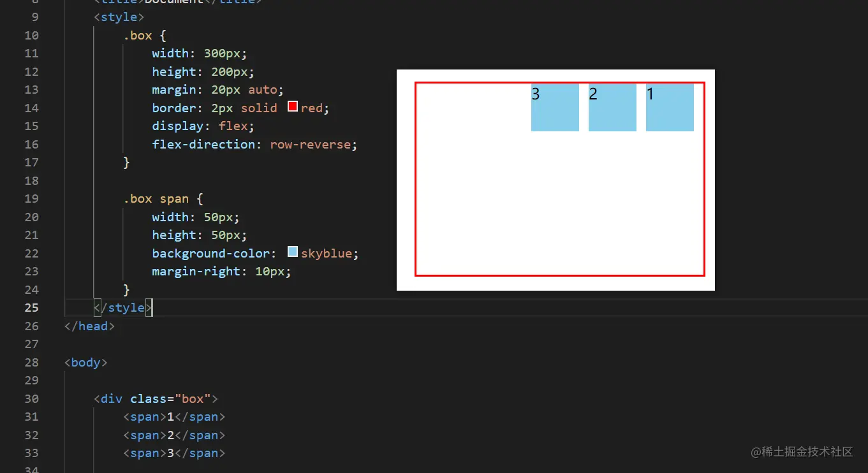Click line number 25 in the gutter
This screenshot has width=868, height=473.
[31, 308]
